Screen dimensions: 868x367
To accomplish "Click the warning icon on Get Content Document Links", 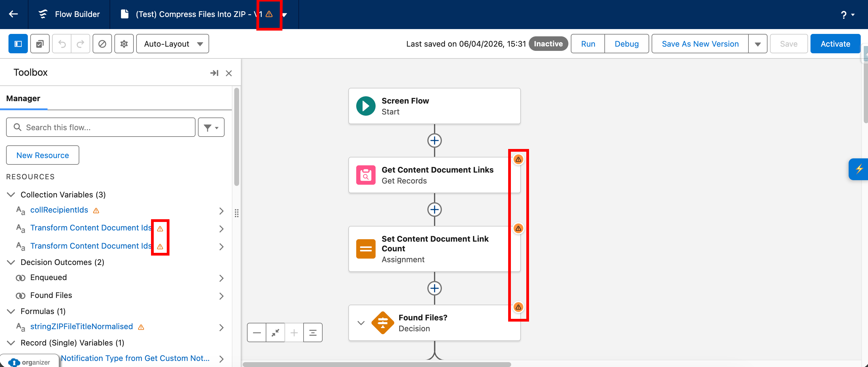I will click(x=518, y=159).
